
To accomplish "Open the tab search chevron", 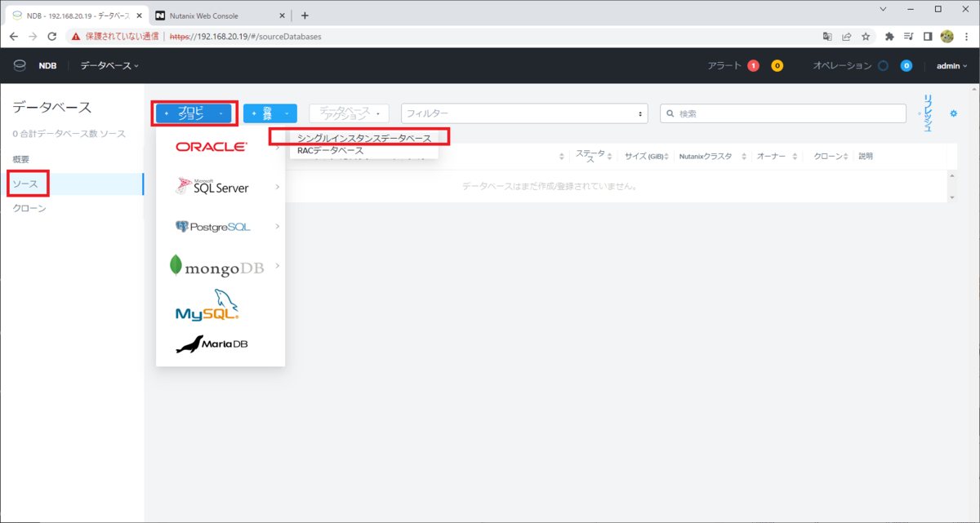I will (x=883, y=9).
